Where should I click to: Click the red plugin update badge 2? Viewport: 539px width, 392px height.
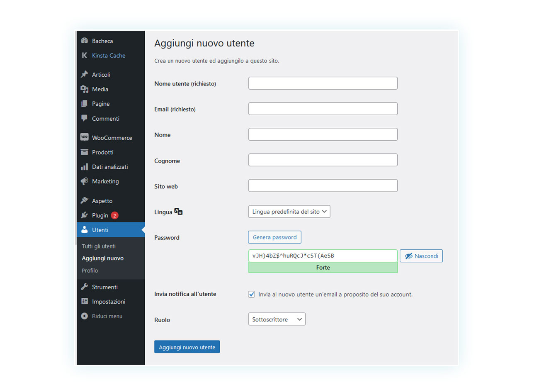tap(115, 215)
